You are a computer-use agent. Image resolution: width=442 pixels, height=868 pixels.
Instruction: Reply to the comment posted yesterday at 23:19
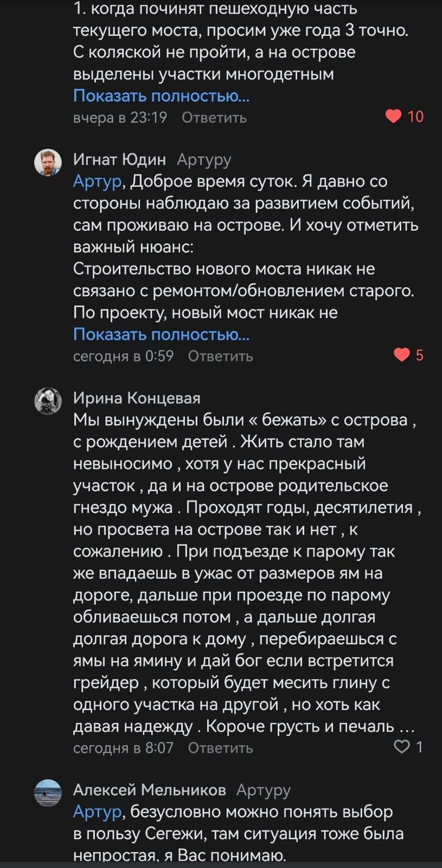point(214,118)
